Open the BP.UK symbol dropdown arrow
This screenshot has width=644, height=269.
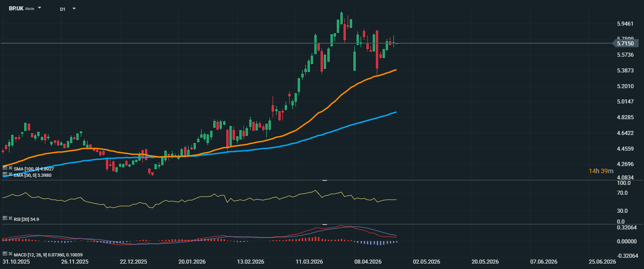coord(40,8)
